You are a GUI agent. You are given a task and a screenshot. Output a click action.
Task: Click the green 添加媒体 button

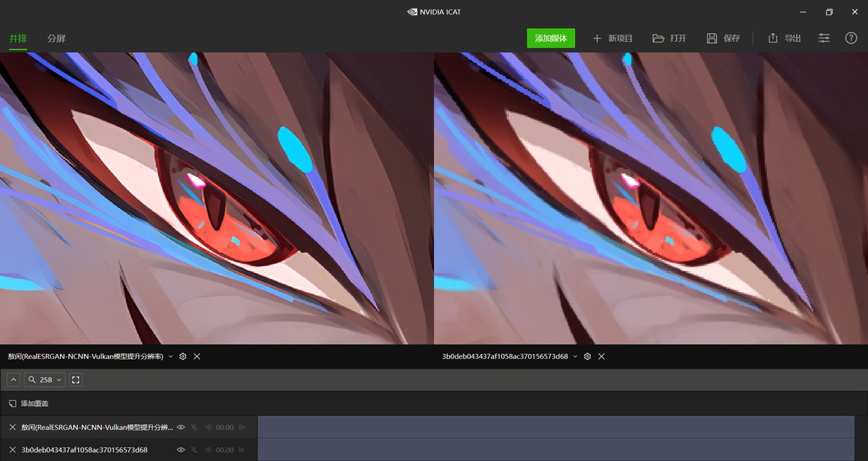tap(550, 38)
